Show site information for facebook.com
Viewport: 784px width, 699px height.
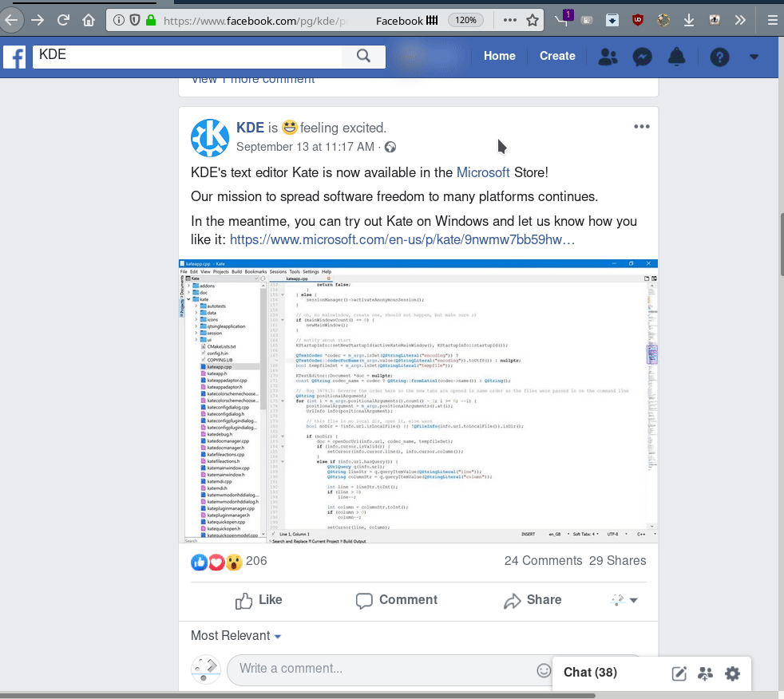(x=118, y=20)
